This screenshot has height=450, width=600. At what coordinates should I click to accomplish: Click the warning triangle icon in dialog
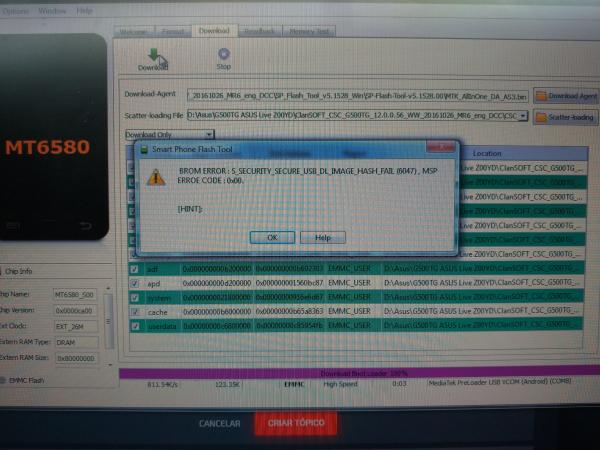156,178
